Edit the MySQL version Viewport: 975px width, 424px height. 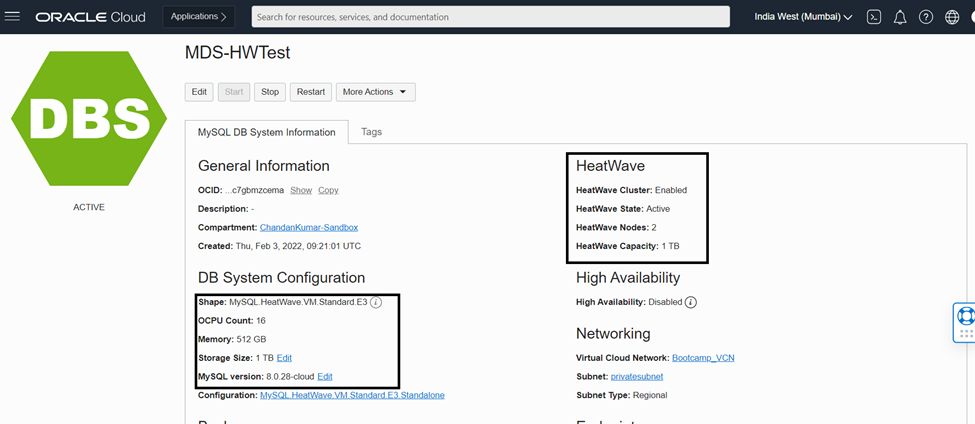point(325,377)
